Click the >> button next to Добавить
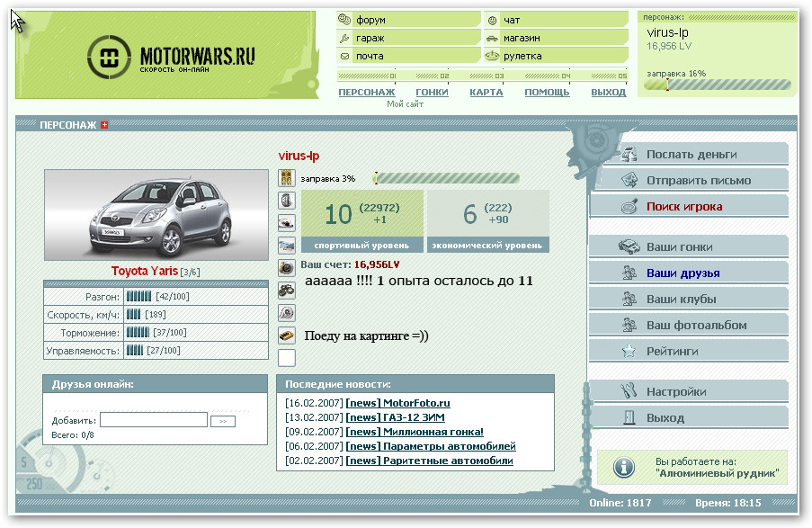Viewport: 812px width, 528px height. coord(223,421)
